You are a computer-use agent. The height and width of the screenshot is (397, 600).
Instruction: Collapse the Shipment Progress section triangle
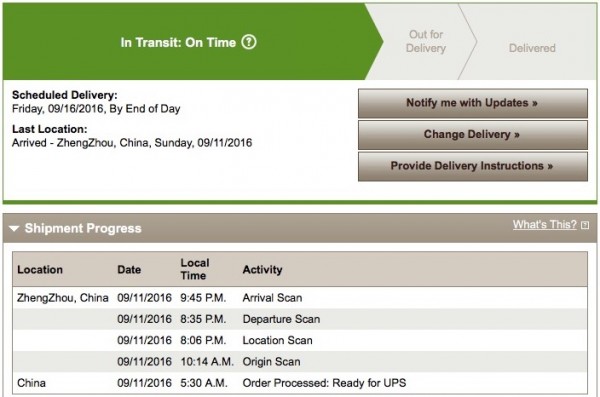(x=14, y=229)
